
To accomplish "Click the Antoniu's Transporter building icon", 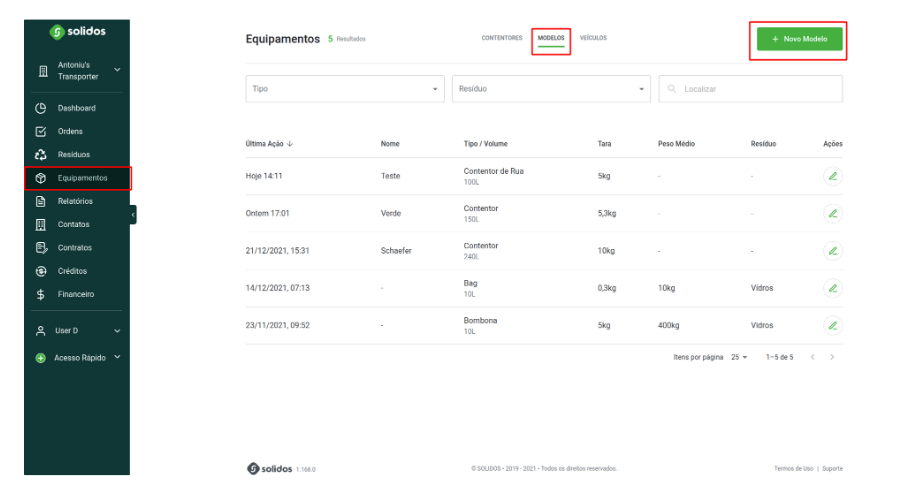I will (x=43, y=71).
